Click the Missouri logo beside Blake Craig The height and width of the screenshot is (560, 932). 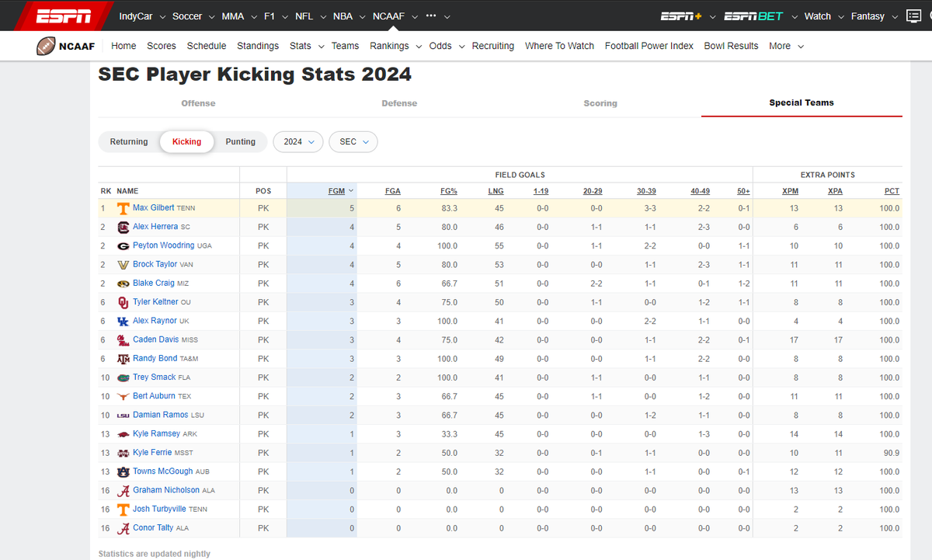(123, 283)
